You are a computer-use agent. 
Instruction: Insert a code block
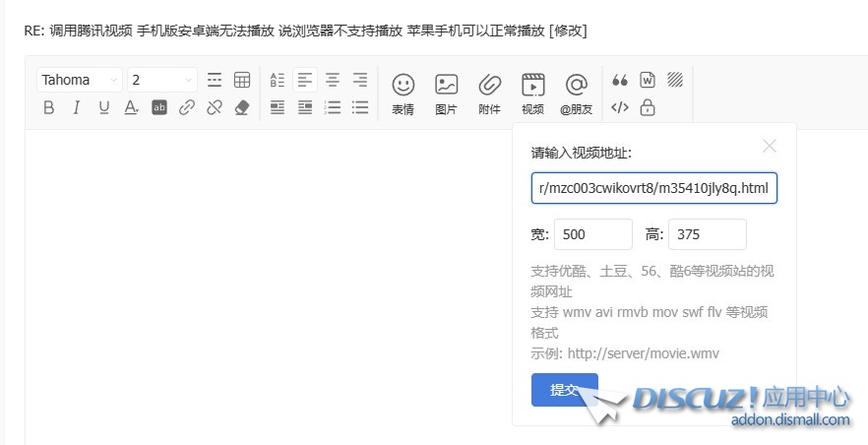620,107
